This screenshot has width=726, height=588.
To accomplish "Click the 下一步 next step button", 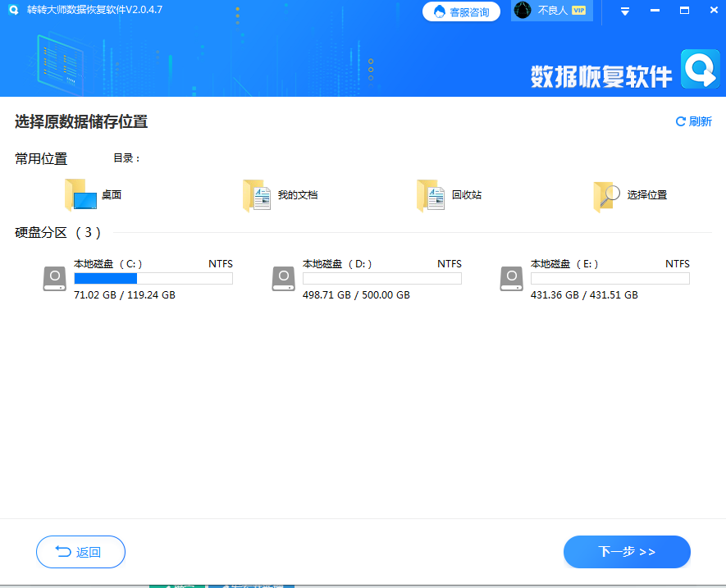I will [x=626, y=552].
